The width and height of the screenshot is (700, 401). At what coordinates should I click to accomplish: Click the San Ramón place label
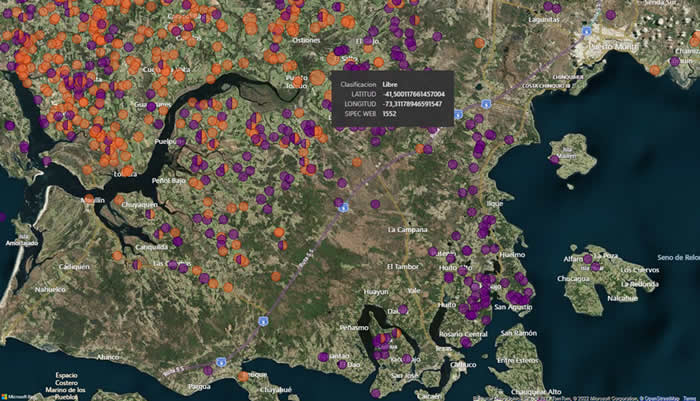pyautogui.click(x=519, y=332)
